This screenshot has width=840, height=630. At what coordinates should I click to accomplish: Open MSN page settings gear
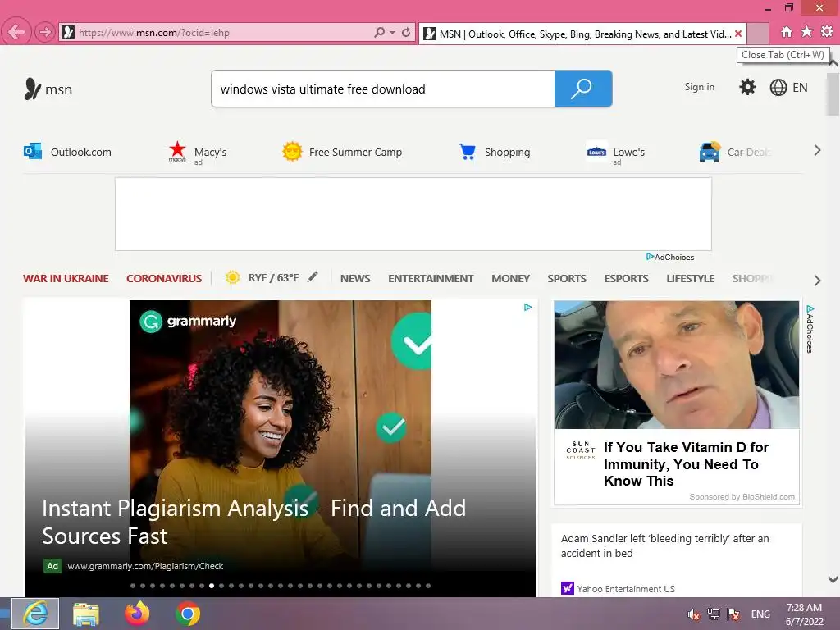click(x=747, y=87)
